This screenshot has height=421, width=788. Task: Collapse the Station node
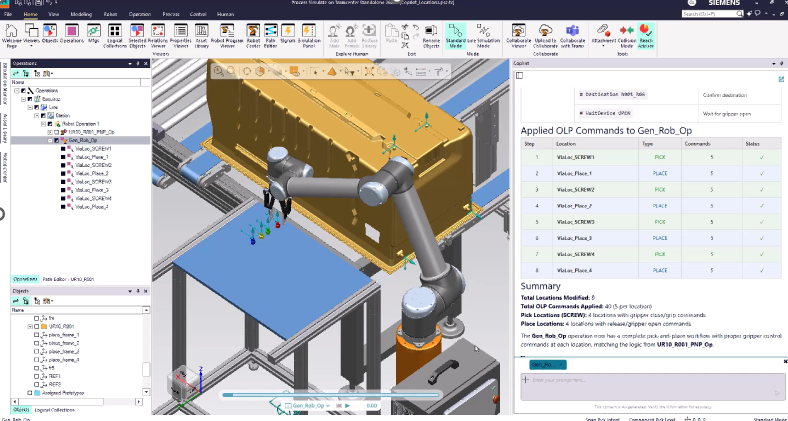pos(36,116)
